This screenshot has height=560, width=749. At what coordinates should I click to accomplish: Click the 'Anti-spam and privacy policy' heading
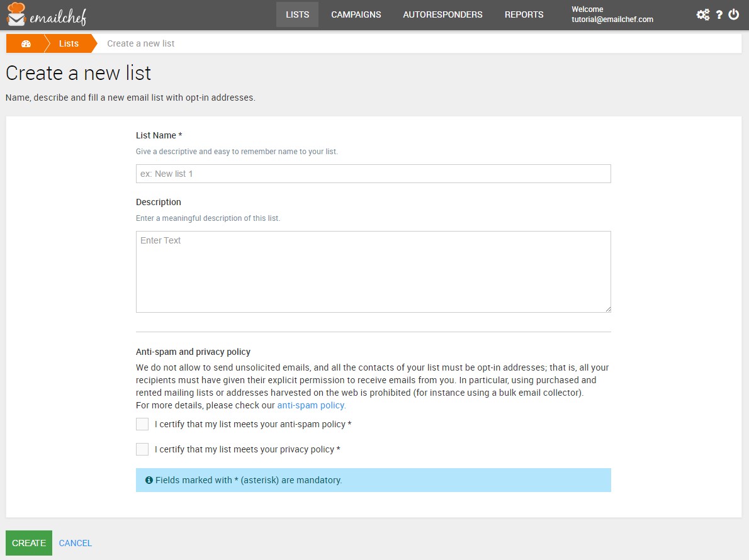tap(193, 352)
